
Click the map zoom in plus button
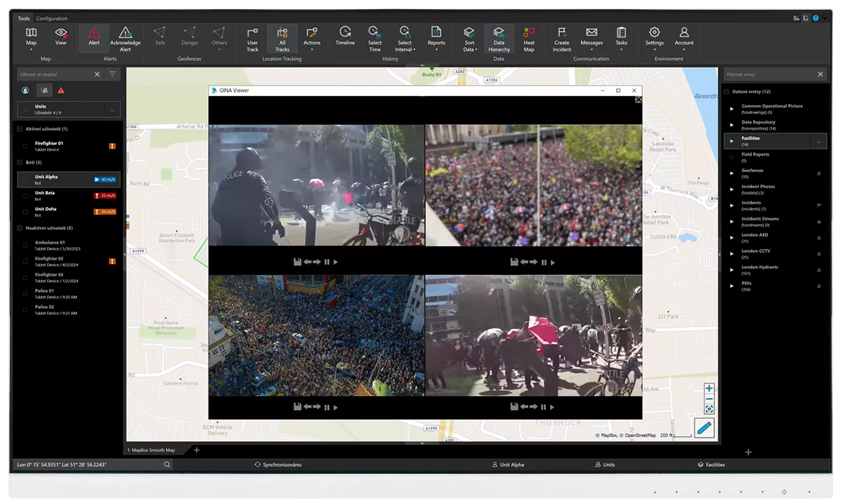click(709, 388)
